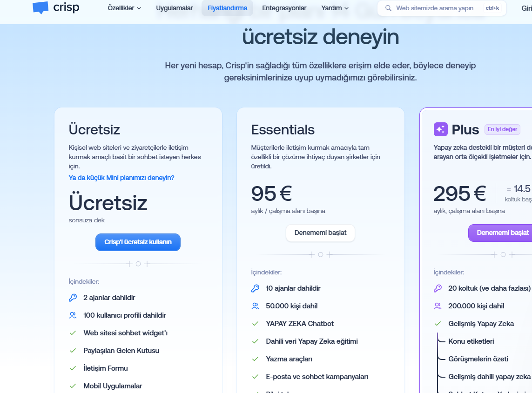Click aylık / çalışma alanı başına text

click(288, 211)
